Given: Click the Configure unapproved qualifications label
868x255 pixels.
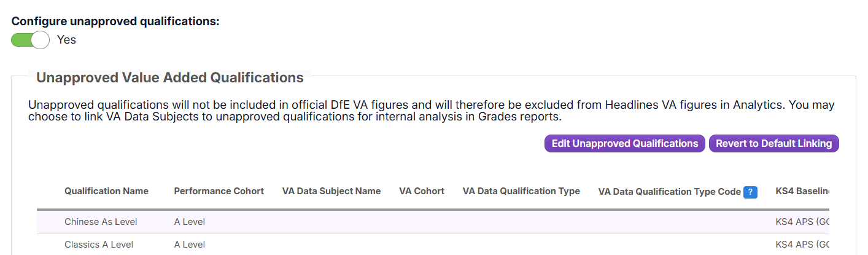Looking at the screenshot, I should coord(115,20).
